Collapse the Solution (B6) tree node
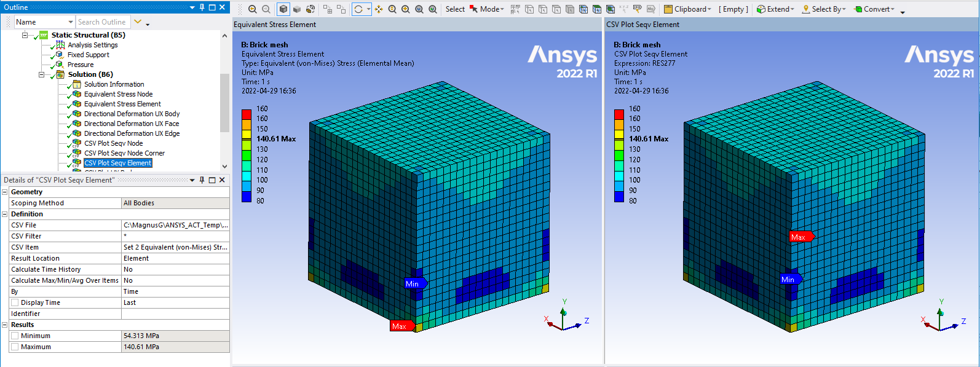980x367 pixels. [x=42, y=74]
